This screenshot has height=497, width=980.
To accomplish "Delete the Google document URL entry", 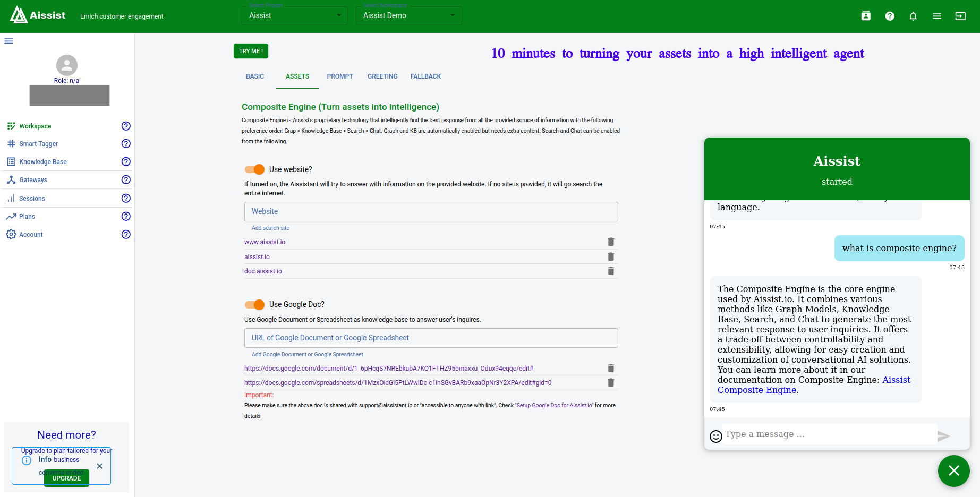I will (611, 368).
